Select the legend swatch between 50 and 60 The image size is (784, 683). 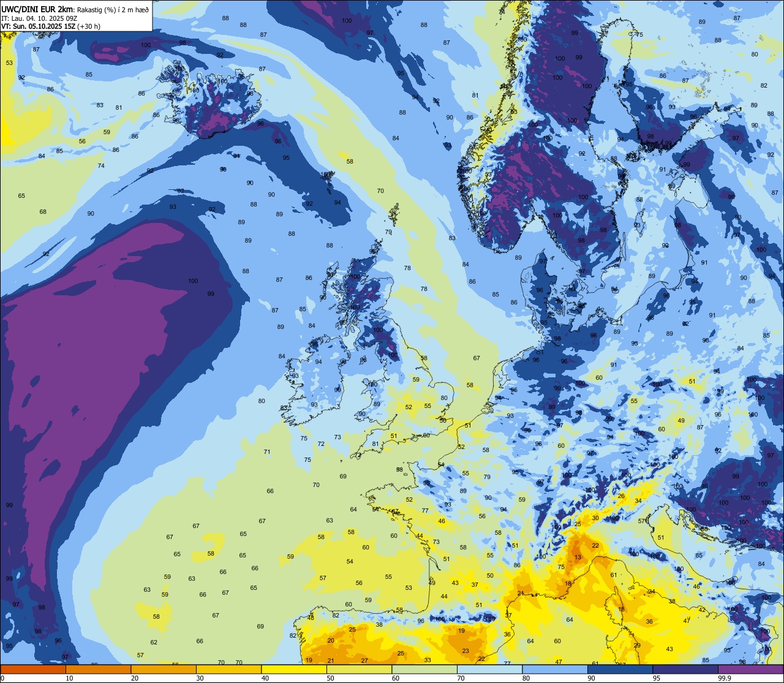click(x=359, y=669)
